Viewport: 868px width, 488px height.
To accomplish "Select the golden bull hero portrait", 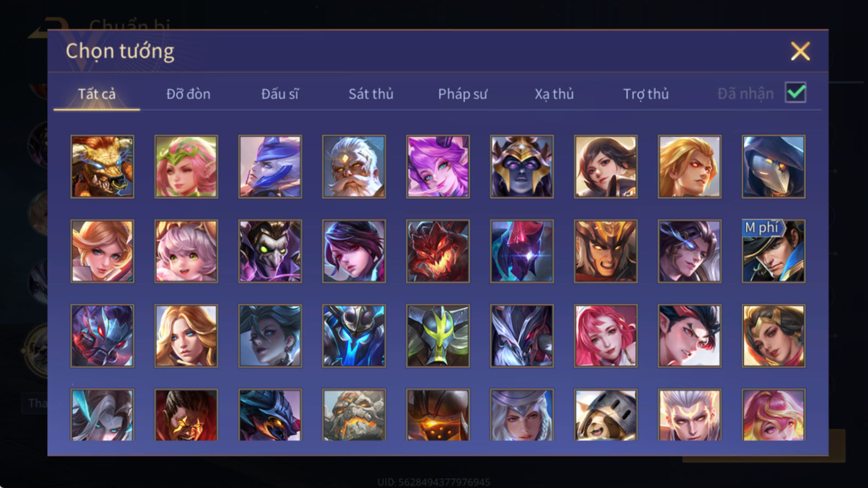I will pyautogui.click(x=102, y=167).
